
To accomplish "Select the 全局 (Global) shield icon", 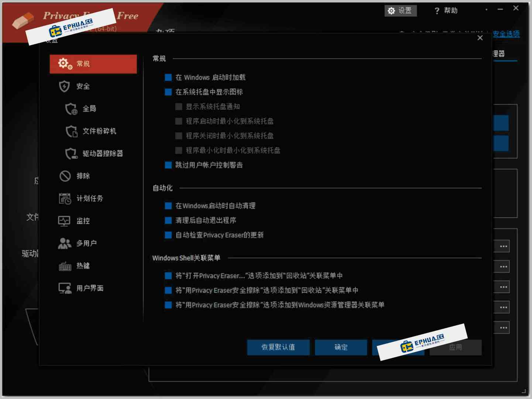I will 89,109.
